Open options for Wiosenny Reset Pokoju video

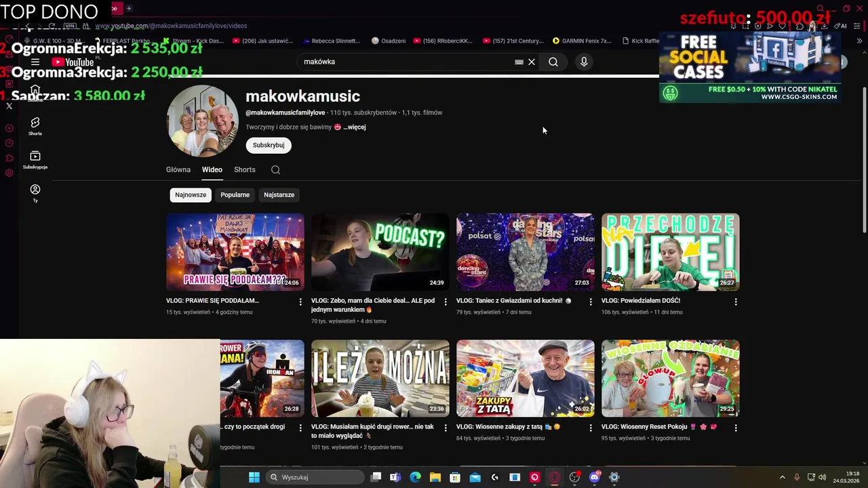pyautogui.click(x=736, y=428)
